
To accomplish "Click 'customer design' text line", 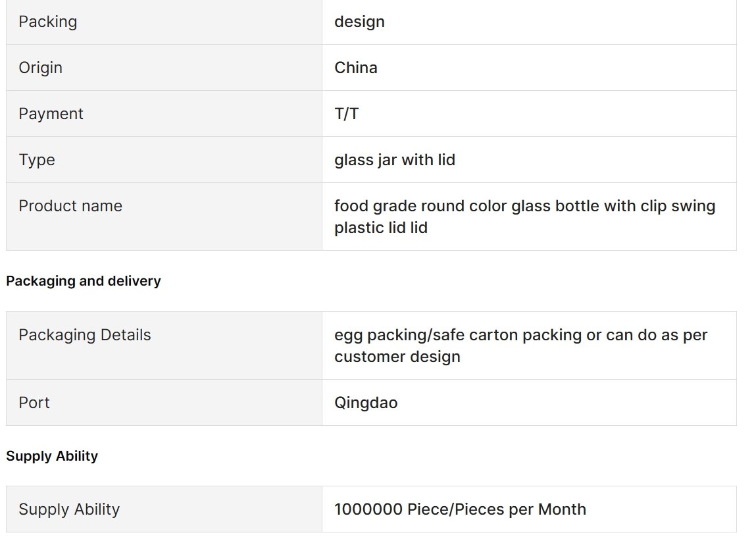I will (x=397, y=357).
